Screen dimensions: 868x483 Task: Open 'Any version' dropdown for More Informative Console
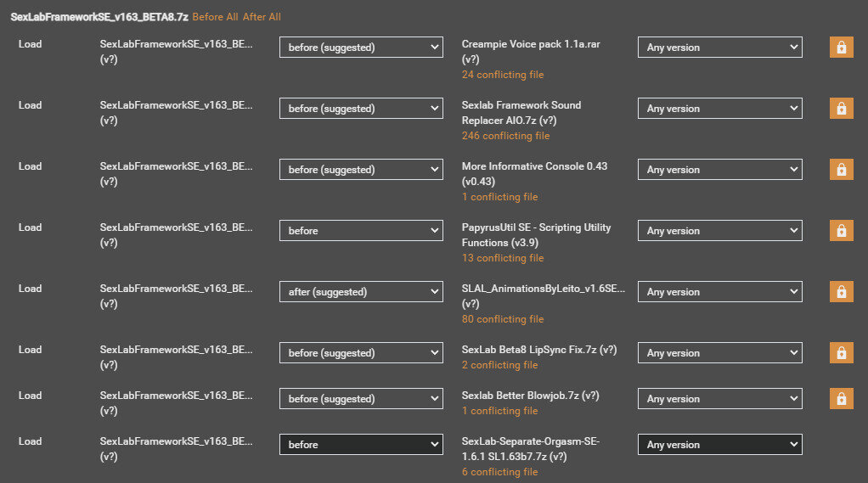(x=719, y=170)
